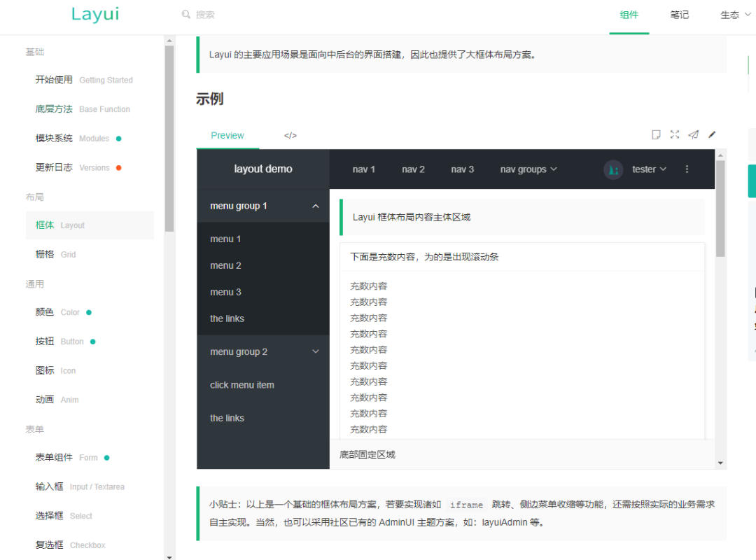Image resolution: width=756 pixels, height=560 pixels.
Task: Click the pencil edit icon above preview
Action: 712,134
